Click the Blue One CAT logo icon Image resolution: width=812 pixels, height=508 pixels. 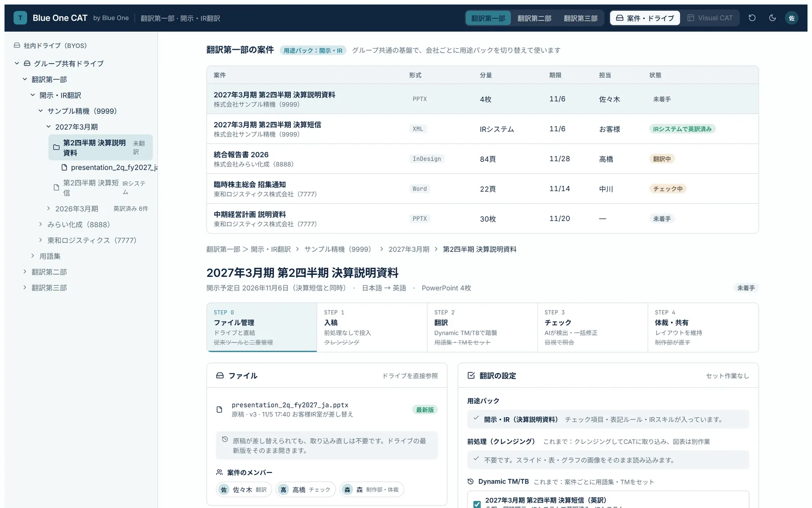click(x=20, y=18)
